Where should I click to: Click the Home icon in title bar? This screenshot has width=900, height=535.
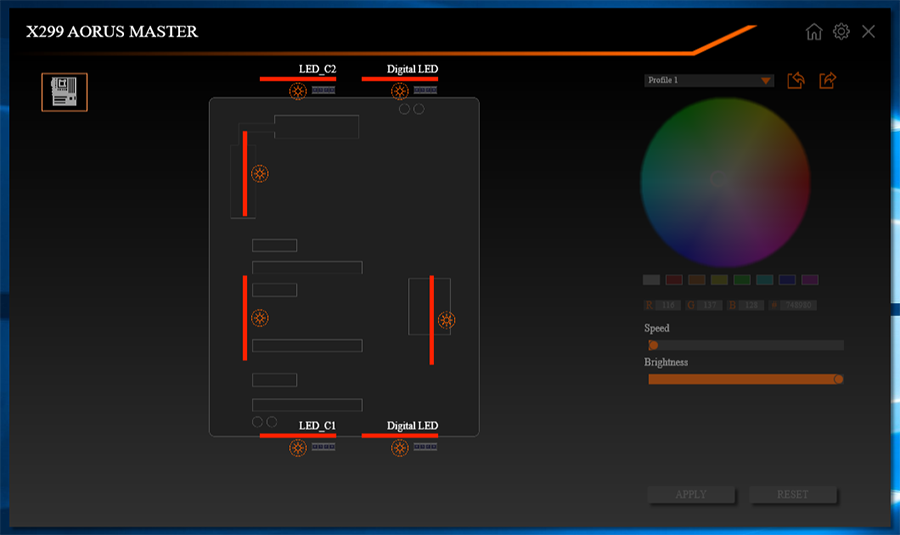(813, 32)
